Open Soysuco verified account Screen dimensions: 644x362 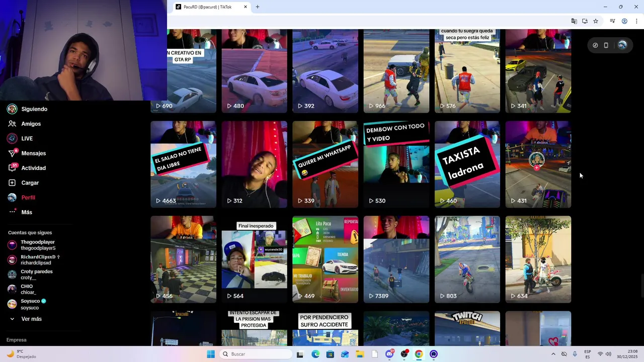(x=27, y=304)
